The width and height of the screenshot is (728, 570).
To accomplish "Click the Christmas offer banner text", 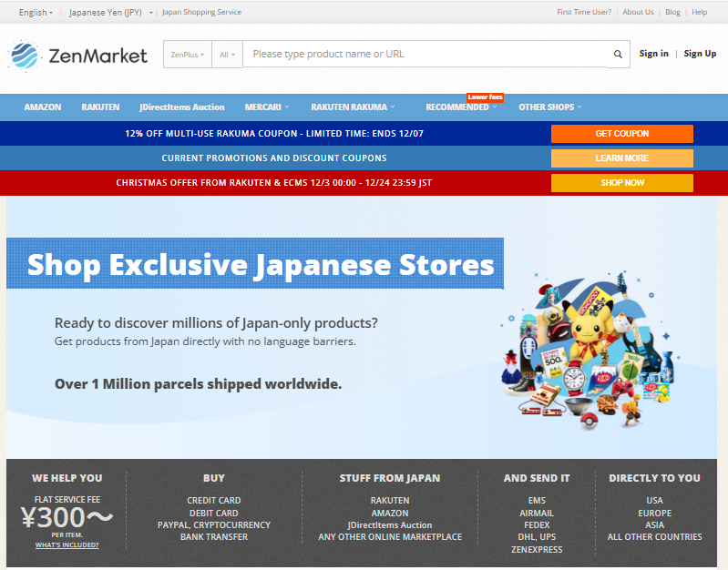I will (274, 183).
